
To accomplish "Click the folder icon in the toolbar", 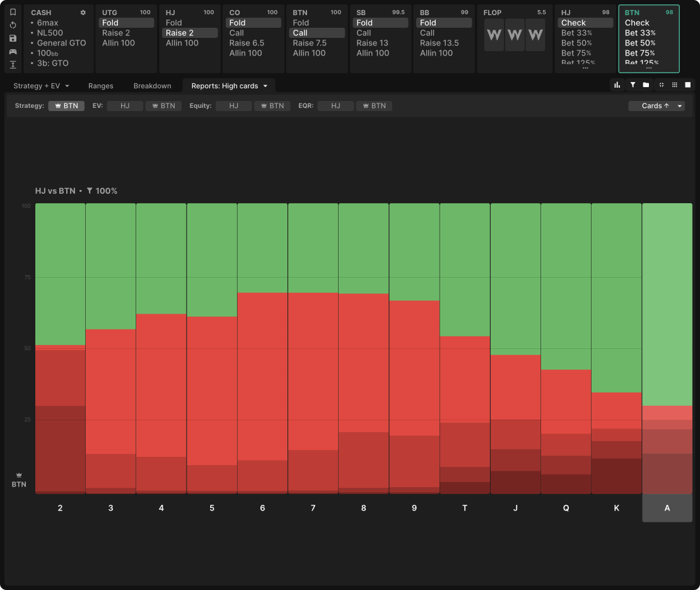I will (646, 85).
